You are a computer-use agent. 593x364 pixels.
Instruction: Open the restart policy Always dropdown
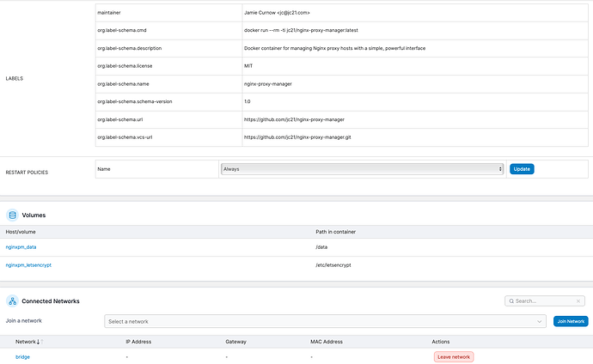(x=362, y=169)
